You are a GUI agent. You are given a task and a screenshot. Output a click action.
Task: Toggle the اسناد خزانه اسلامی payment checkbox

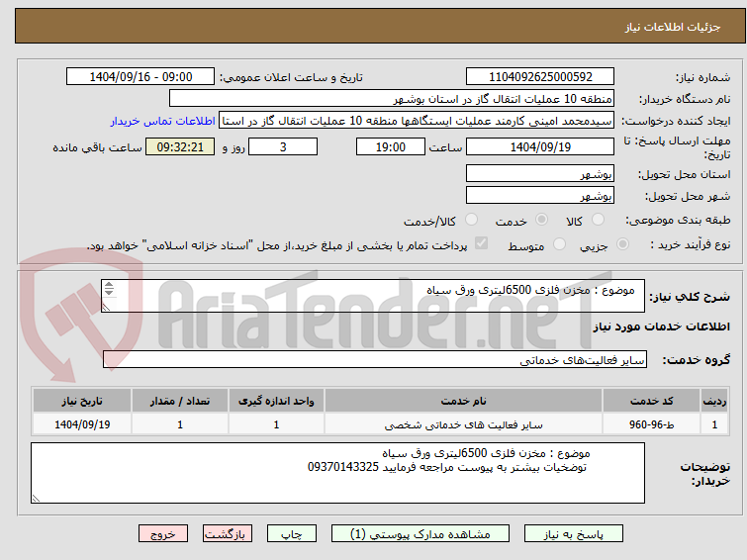click(x=481, y=243)
